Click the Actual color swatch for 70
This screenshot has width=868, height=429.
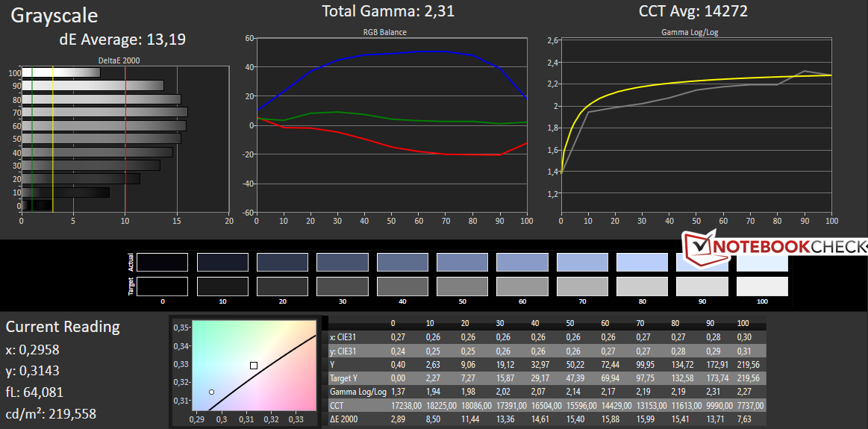pyautogui.click(x=582, y=263)
